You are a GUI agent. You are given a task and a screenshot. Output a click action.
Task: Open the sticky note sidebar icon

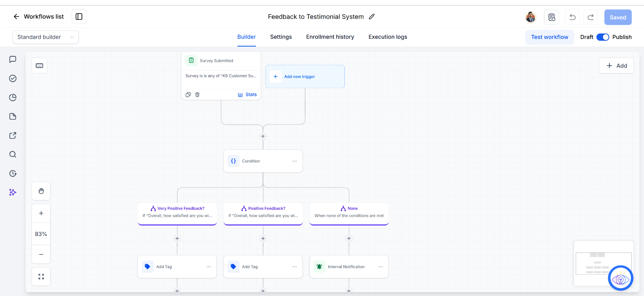(x=13, y=116)
